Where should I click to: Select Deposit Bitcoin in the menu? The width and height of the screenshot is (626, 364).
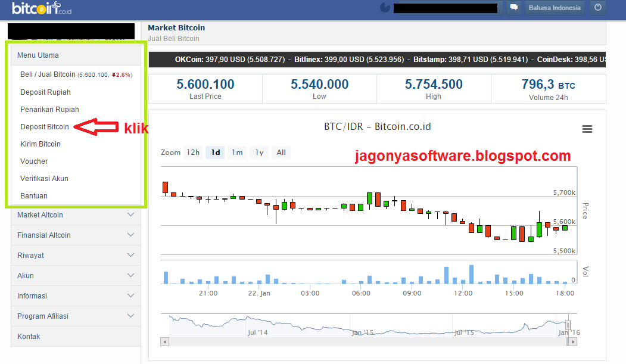(44, 126)
